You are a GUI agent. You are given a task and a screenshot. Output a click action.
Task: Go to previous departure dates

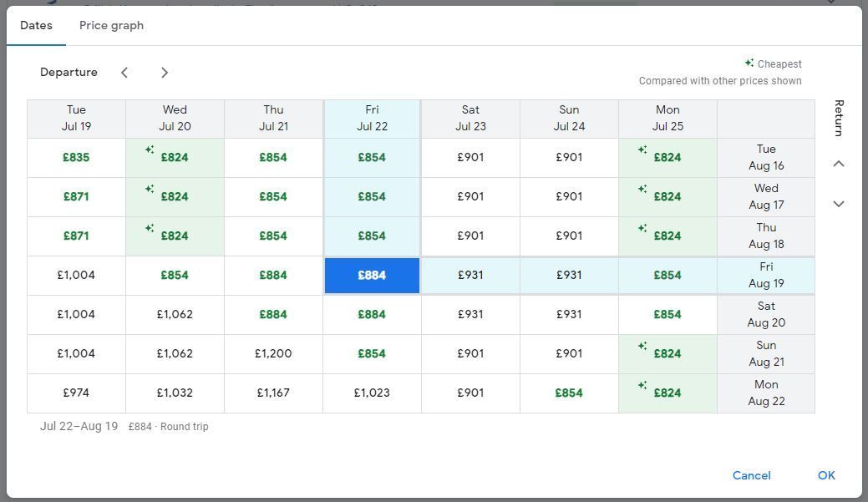124,73
